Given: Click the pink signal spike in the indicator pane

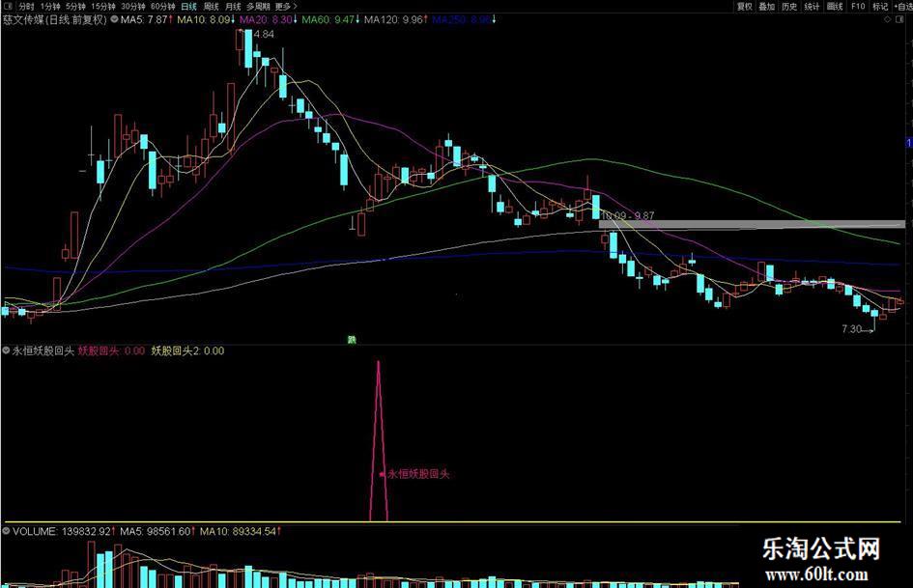Looking at the screenshot, I should (379, 440).
